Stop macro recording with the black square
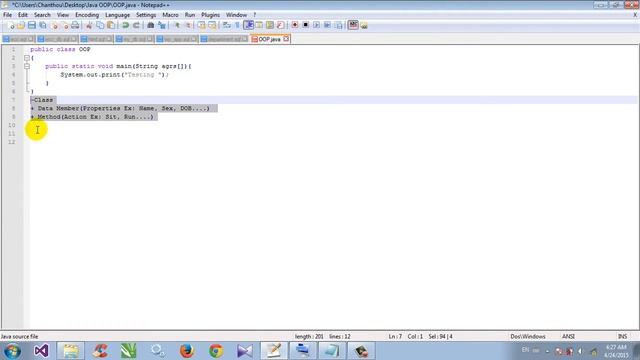Screen dimensions: 640x360 [x=305, y=25]
